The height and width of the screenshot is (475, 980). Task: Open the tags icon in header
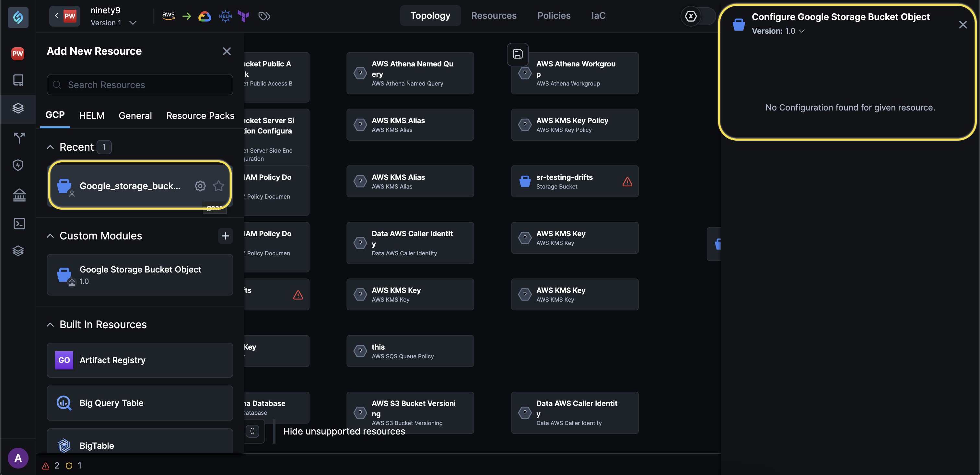pyautogui.click(x=264, y=16)
